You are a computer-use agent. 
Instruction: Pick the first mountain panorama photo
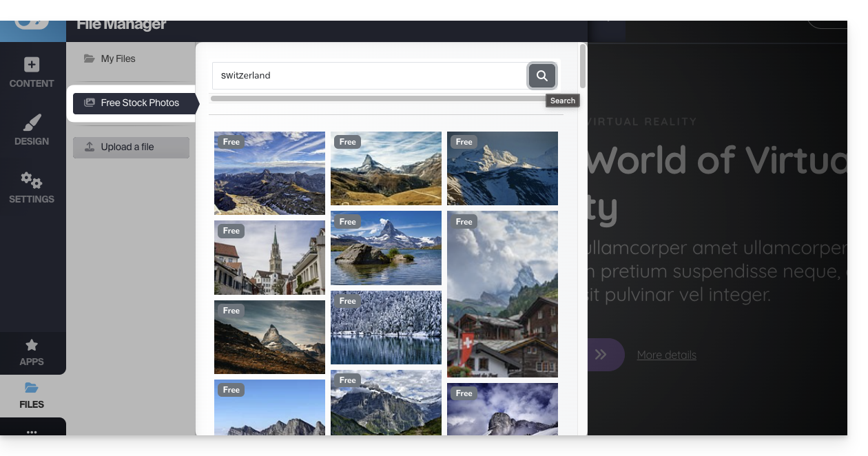(269, 173)
